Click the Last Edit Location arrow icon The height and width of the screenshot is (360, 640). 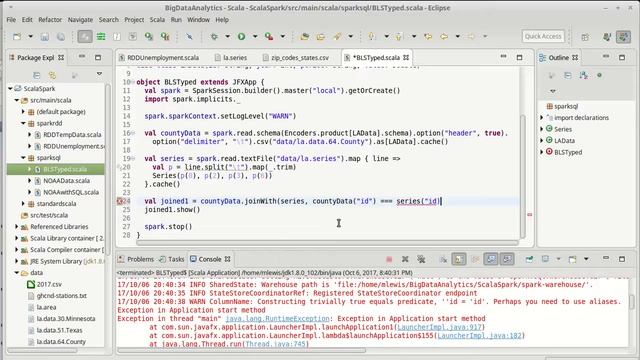[x=428, y=37]
